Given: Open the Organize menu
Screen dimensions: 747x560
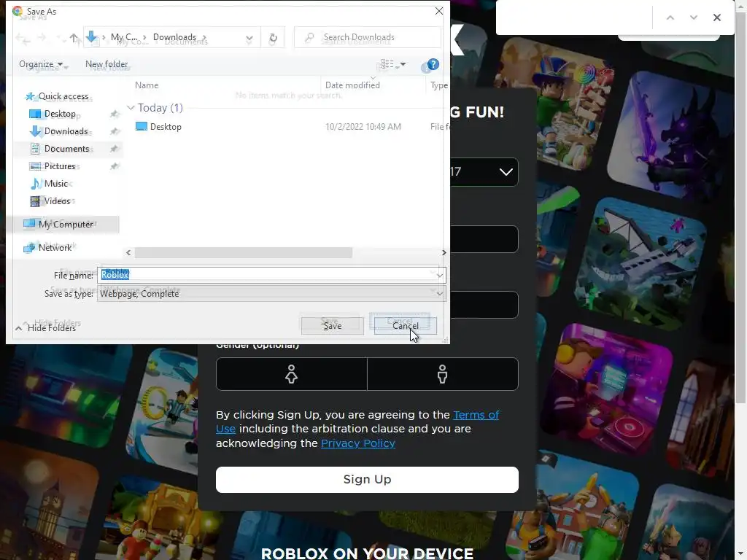Looking at the screenshot, I should pyautogui.click(x=41, y=64).
